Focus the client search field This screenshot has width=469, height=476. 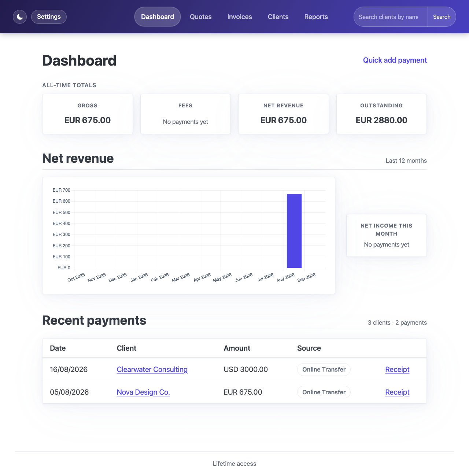tap(391, 17)
